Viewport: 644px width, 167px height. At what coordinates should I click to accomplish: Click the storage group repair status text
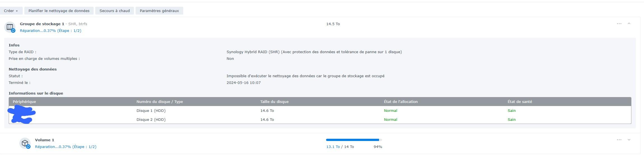(50, 31)
